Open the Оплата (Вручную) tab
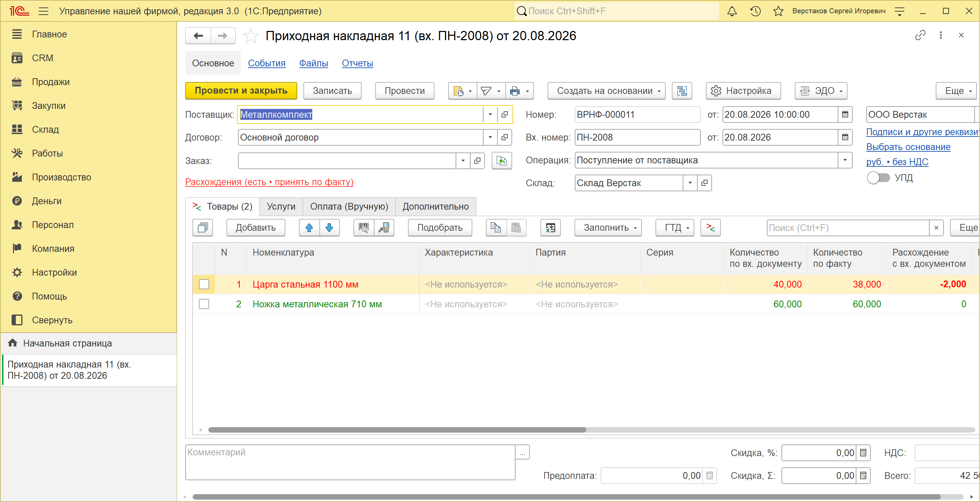 coord(349,207)
